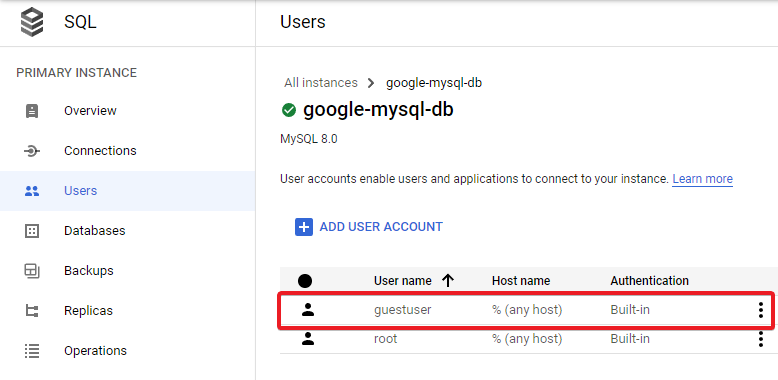The width and height of the screenshot is (778, 380).
Task: Click the blue plus icon for adding user
Action: (304, 227)
